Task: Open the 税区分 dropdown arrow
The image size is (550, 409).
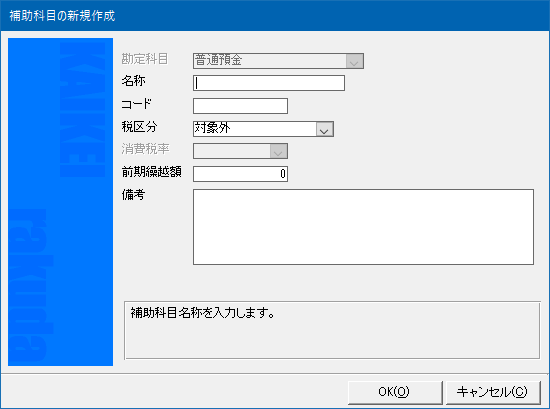Action: click(x=324, y=129)
